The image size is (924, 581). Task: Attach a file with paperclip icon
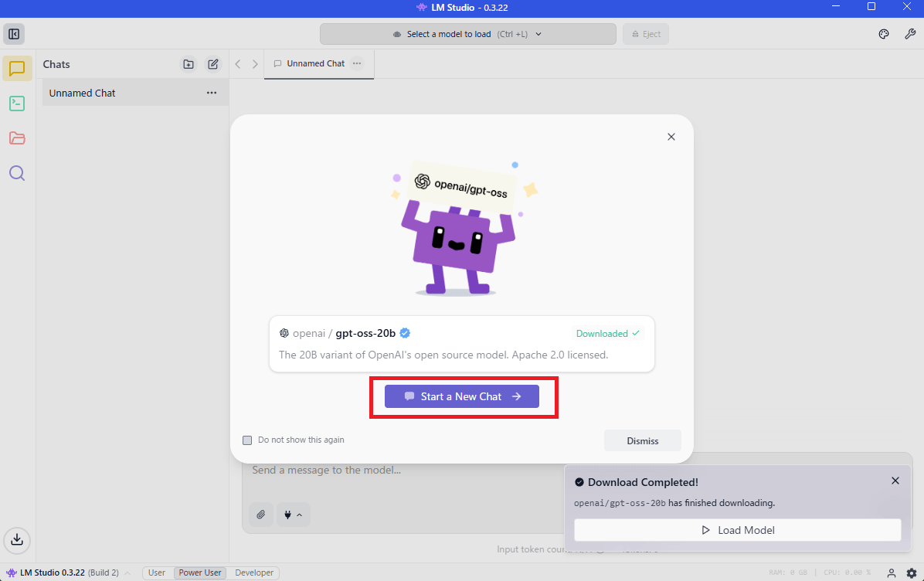tap(261, 515)
